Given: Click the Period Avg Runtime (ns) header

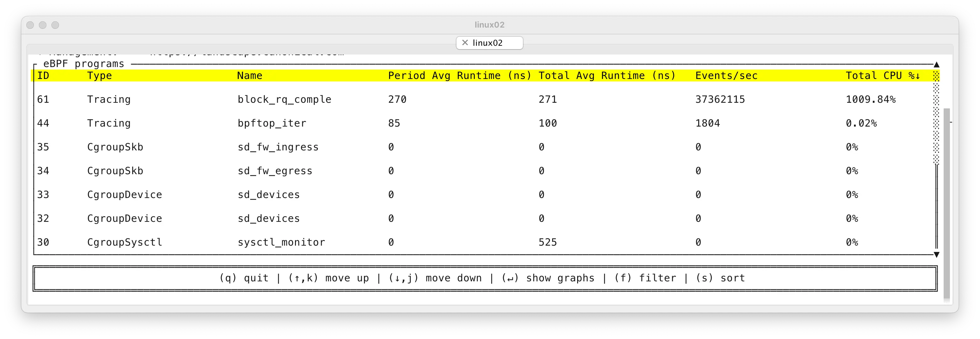Looking at the screenshot, I should 459,76.
